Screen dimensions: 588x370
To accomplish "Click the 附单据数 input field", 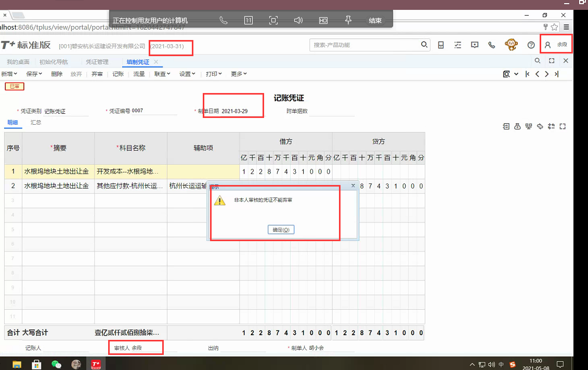I will click(332, 111).
